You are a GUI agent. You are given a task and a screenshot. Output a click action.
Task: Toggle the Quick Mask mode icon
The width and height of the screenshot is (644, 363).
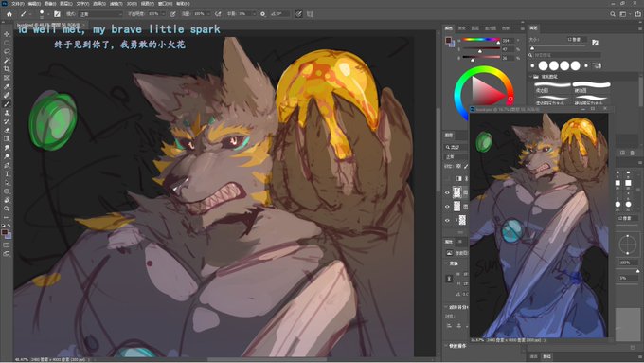click(7, 245)
